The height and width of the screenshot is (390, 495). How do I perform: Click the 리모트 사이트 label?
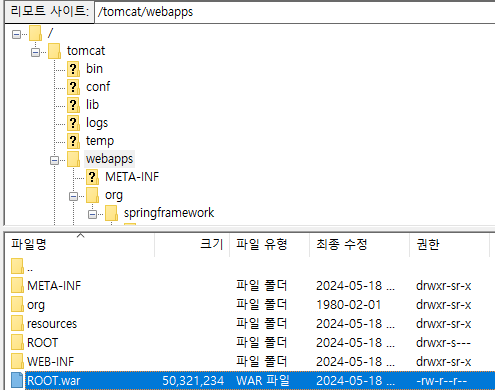[49, 11]
